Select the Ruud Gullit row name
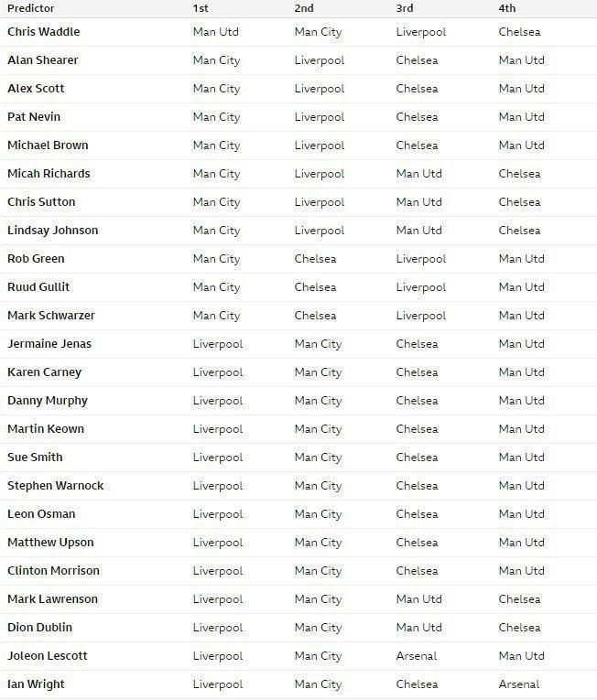 [38, 287]
